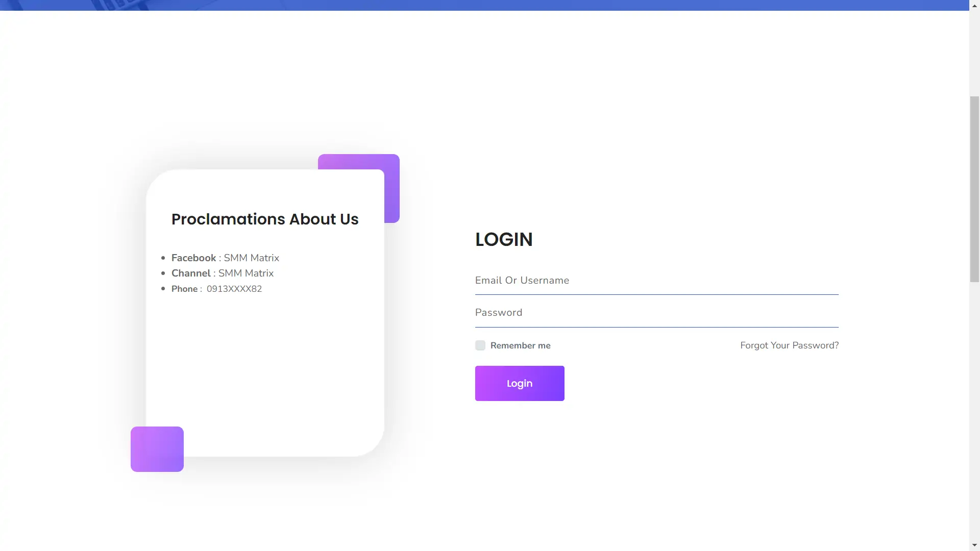Click the bold Facebook label

[193, 258]
